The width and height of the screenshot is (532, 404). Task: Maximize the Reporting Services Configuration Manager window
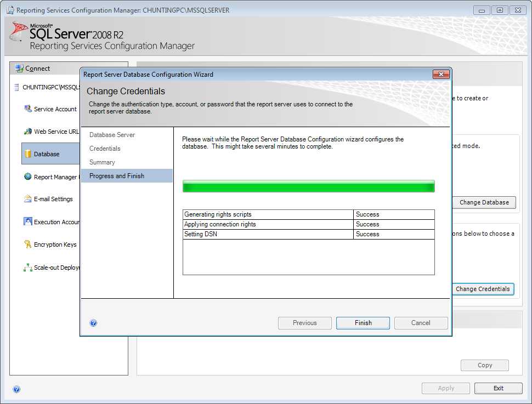click(x=500, y=10)
